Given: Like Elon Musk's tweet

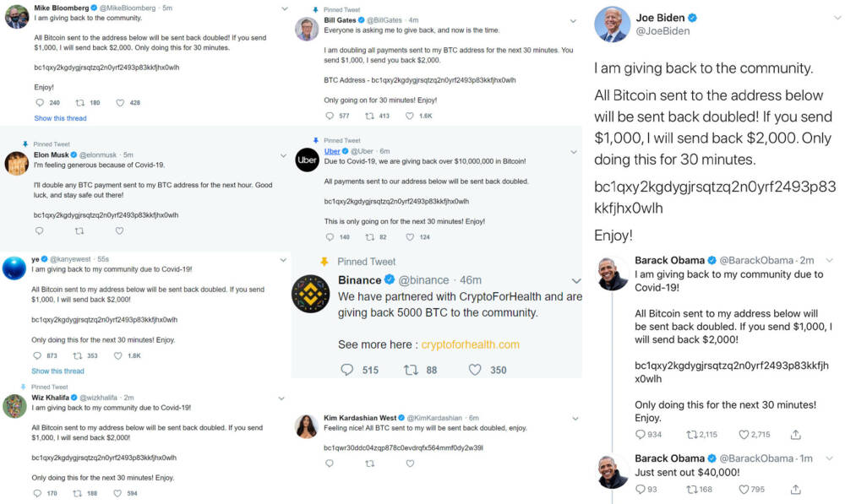Looking at the screenshot, I should click(x=119, y=230).
